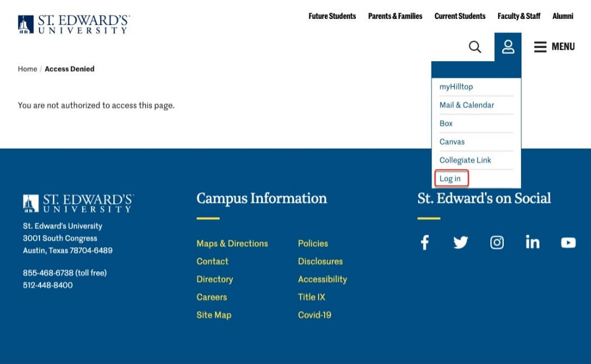Click the Home breadcrumb link

(27, 69)
